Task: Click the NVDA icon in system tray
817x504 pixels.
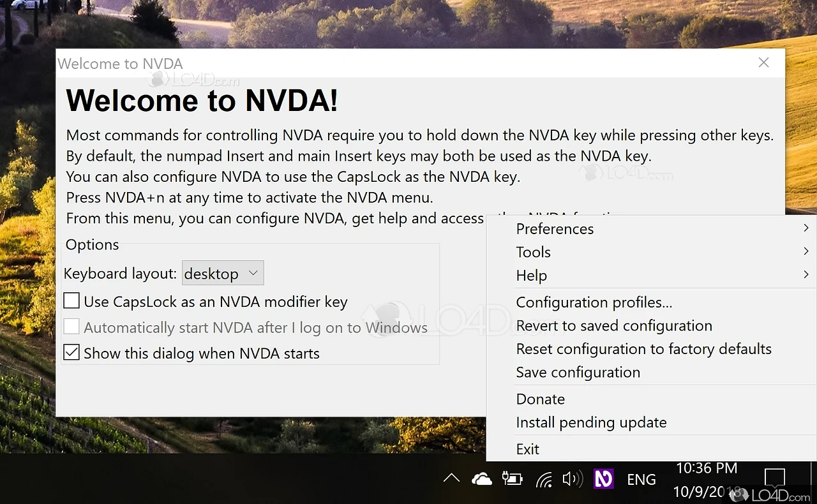Action: pyautogui.click(x=603, y=478)
